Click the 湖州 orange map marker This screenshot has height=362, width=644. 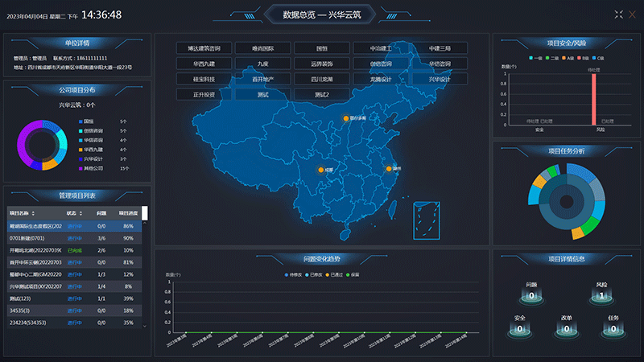(389, 169)
